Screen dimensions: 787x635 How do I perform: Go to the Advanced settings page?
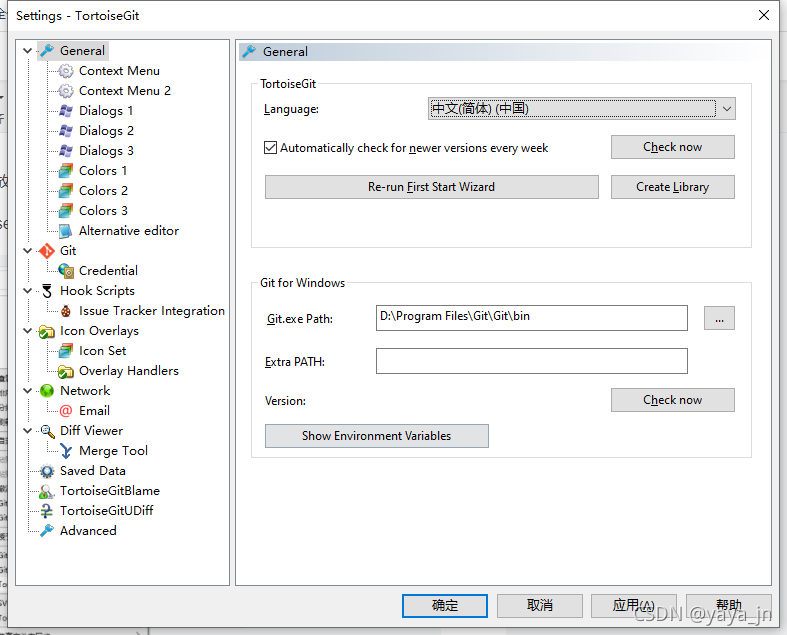[88, 531]
